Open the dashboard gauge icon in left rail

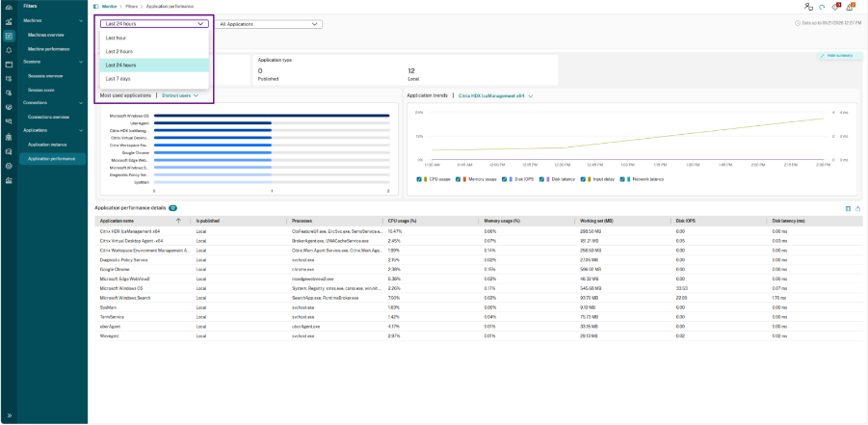pyautogui.click(x=9, y=7)
